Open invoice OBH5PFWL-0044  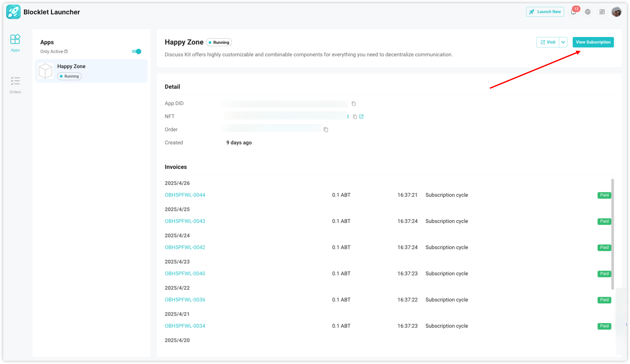click(x=185, y=195)
